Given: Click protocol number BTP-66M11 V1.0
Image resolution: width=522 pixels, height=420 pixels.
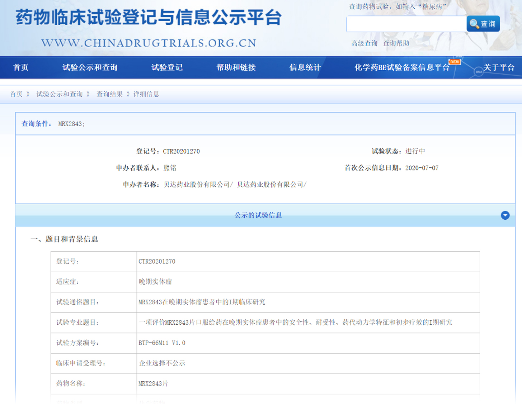Looking at the screenshot, I should (162, 343).
